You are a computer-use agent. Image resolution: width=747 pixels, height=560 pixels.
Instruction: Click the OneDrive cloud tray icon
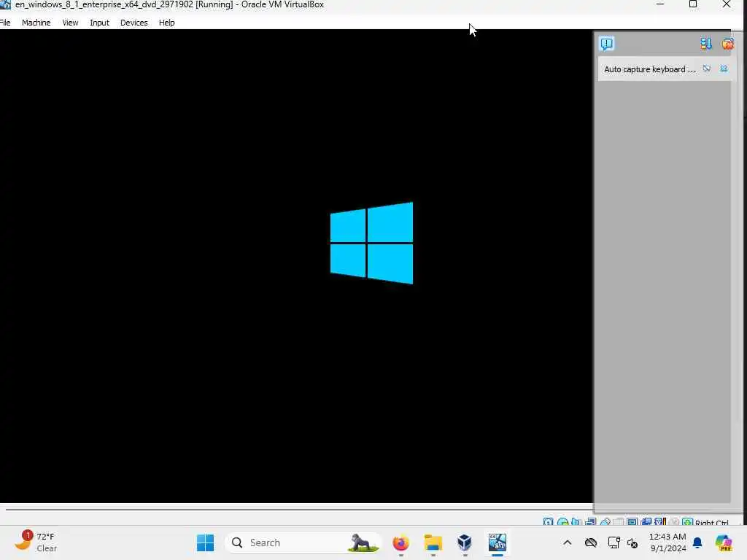(x=591, y=542)
